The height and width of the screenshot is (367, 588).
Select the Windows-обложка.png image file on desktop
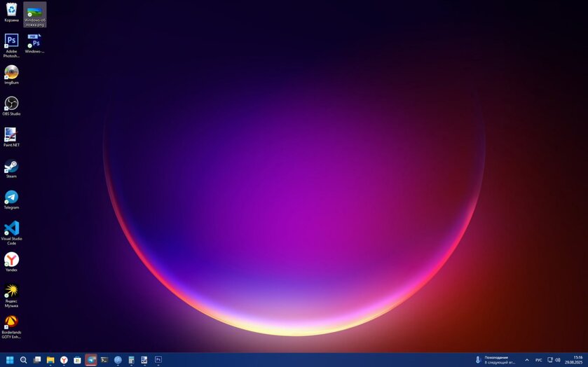click(35, 15)
